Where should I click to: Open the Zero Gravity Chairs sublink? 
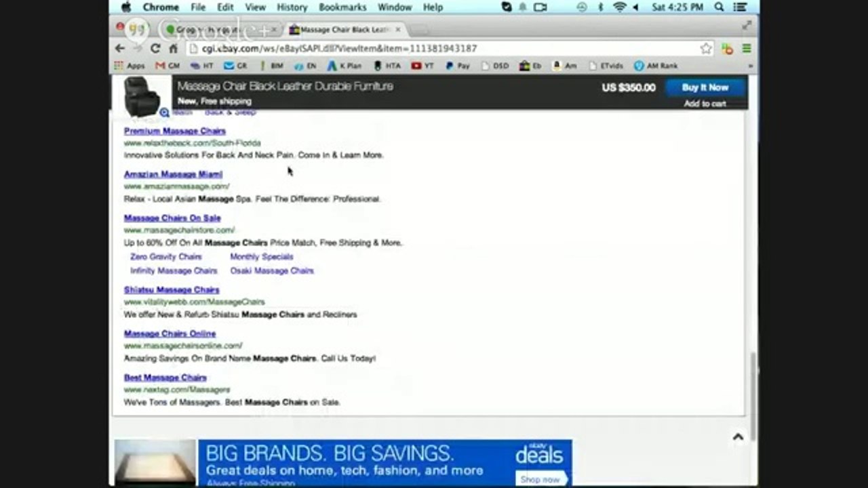[x=166, y=257]
